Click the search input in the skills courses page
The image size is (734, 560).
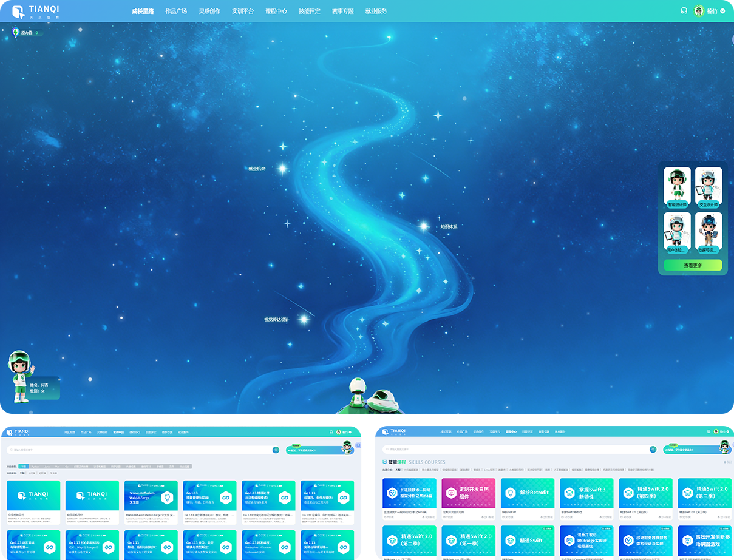click(516, 450)
